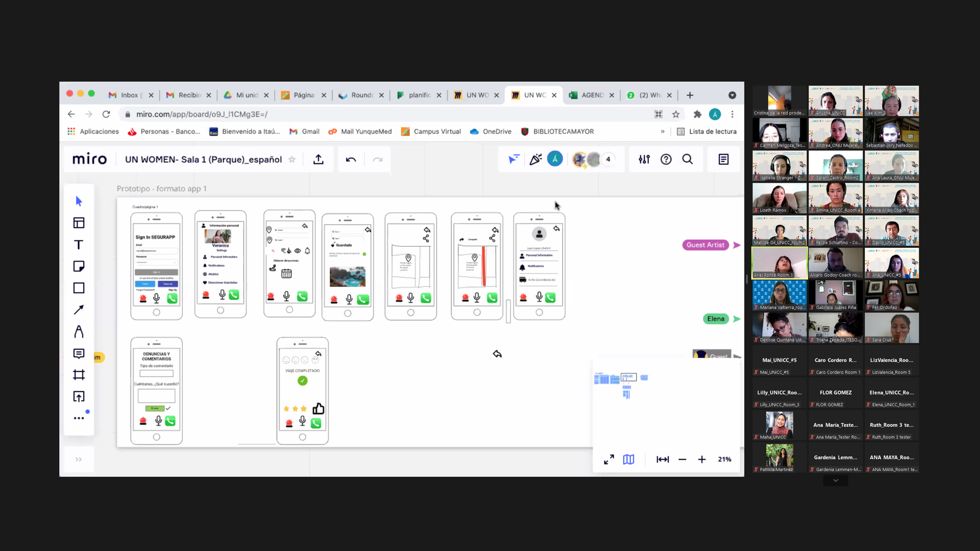Image resolution: width=980 pixels, height=551 pixels.
Task: Open the notes panel icon
Action: [724, 159]
